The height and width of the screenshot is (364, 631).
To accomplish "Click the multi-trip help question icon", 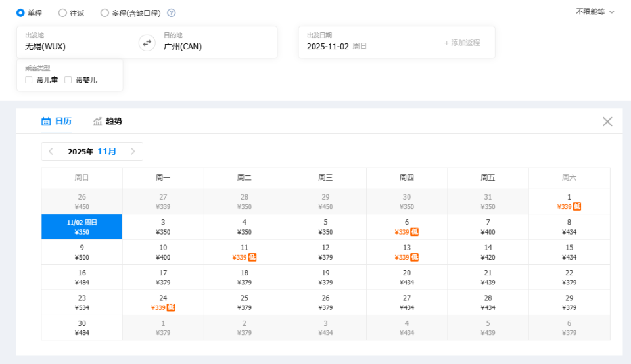I will pos(172,12).
